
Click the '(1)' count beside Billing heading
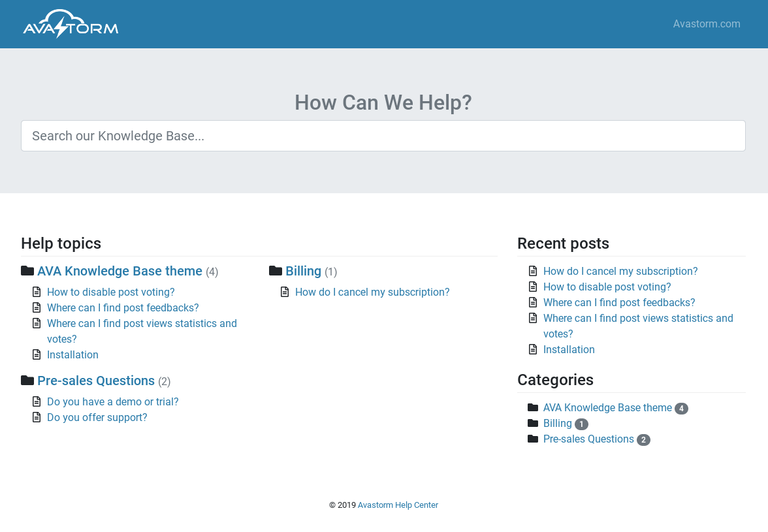(330, 272)
